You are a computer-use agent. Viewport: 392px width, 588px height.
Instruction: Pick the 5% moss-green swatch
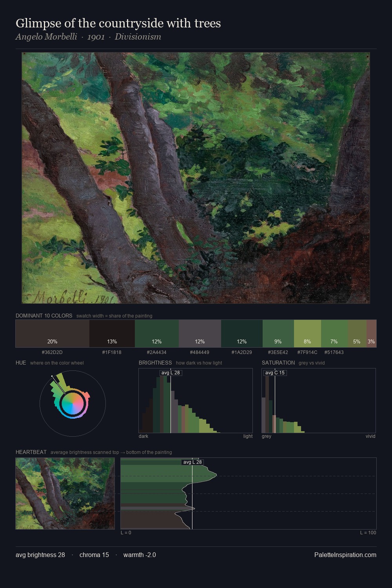(357, 334)
